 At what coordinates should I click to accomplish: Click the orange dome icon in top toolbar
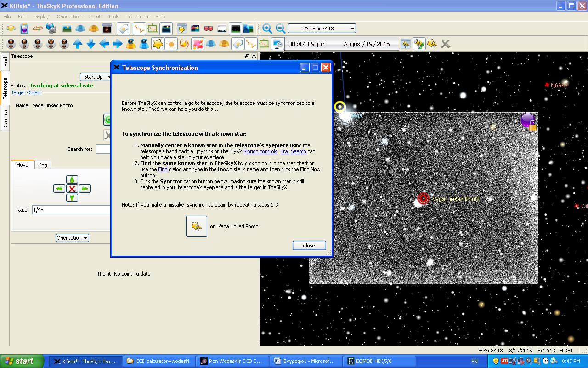93,29
